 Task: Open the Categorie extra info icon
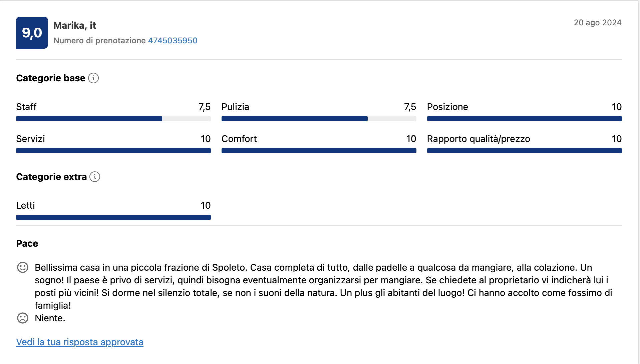pos(95,177)
